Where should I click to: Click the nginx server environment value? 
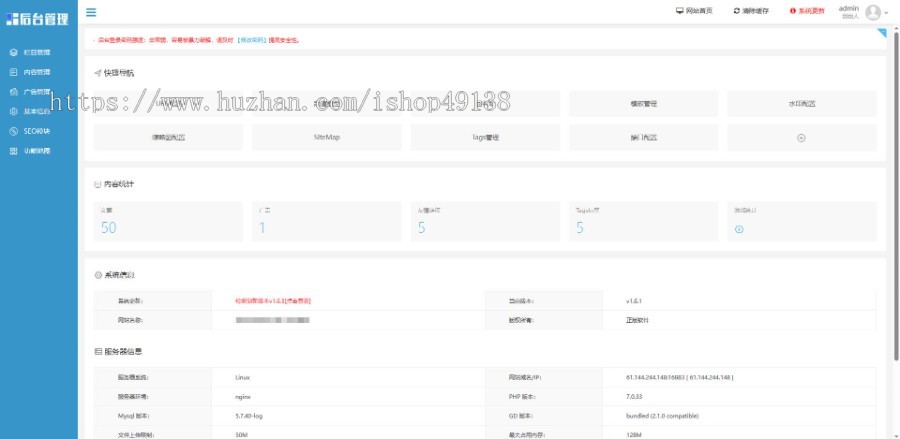coord(242,397)
